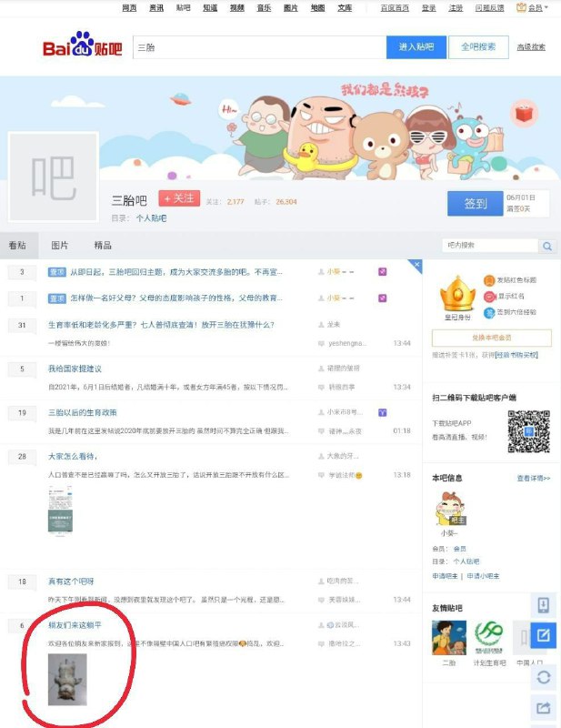Open 网页 in top navigation
The width and height of the screenshot is (561, 728).
point(129,7)
